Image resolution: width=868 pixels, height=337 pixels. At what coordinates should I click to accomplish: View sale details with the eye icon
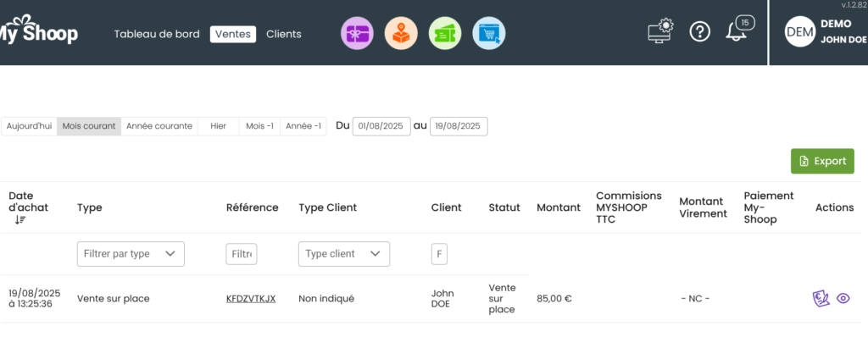pyautogui.click(x=843, y=298)
